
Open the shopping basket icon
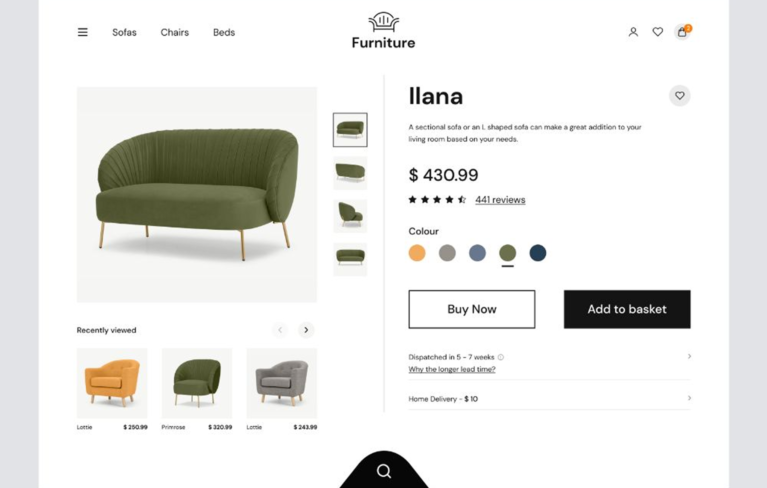pyautogui.click(x=682, y=32)
